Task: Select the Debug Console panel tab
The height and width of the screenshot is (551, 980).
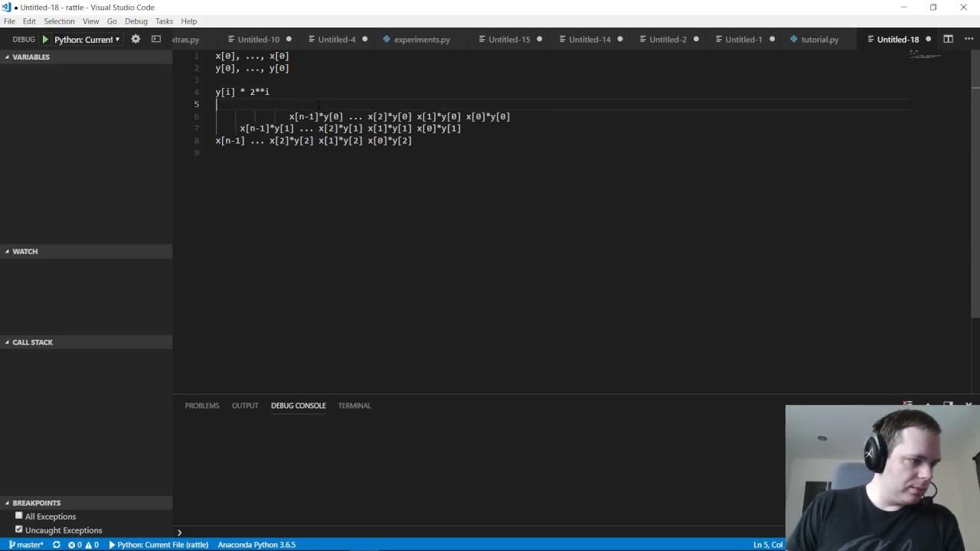Action: click(x=299, y=406)
